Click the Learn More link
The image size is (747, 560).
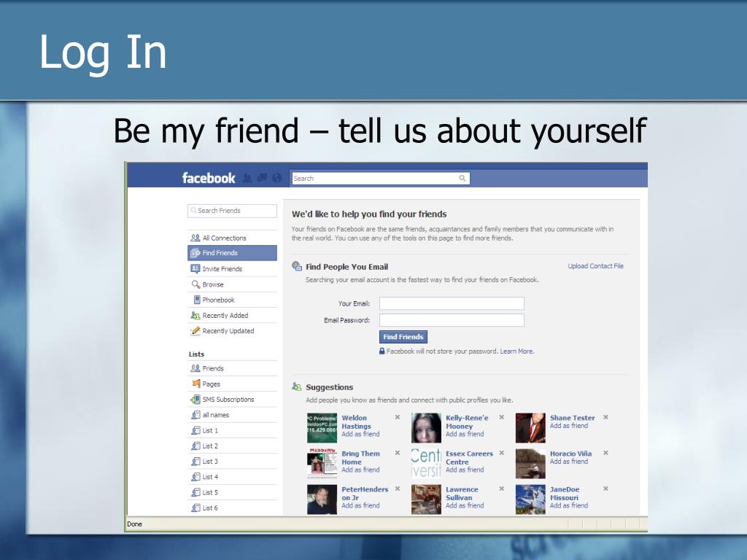coord(517,351)
